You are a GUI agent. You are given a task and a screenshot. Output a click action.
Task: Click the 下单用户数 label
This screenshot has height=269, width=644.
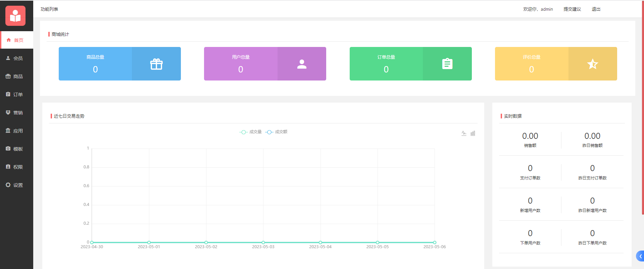pos(530,243)
